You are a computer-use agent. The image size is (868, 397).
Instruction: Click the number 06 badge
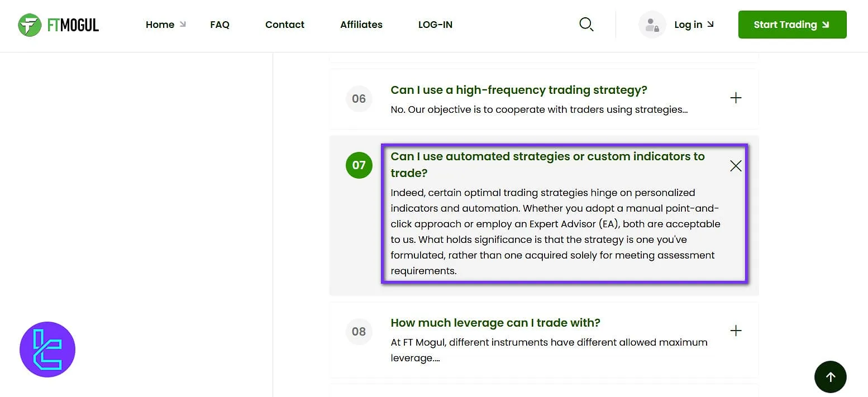[x=359, y=98]
